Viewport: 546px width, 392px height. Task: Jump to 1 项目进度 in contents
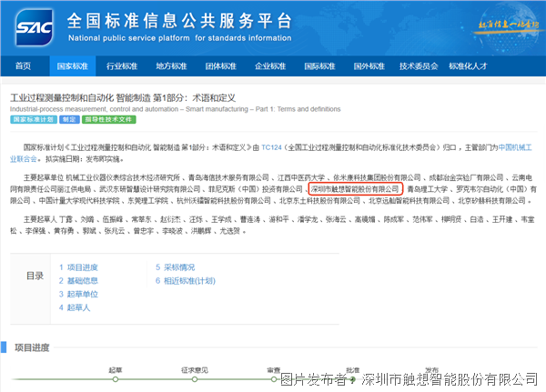(80, 267)
